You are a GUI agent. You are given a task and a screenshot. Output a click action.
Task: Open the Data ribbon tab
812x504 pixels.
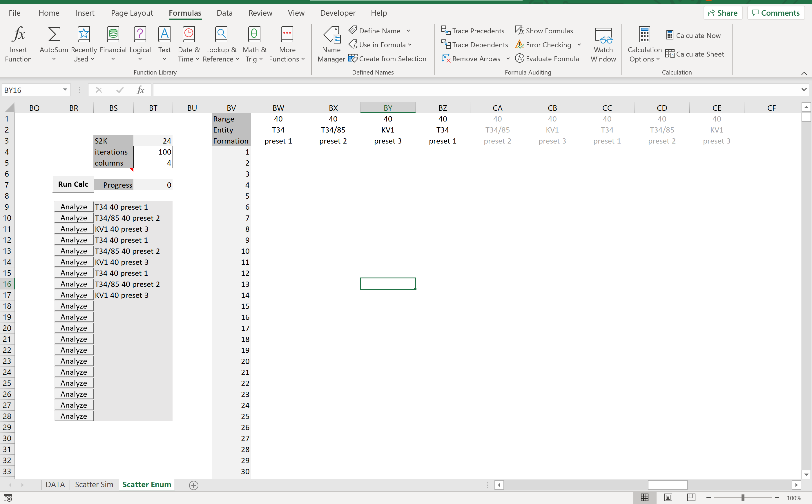(224, 13)
